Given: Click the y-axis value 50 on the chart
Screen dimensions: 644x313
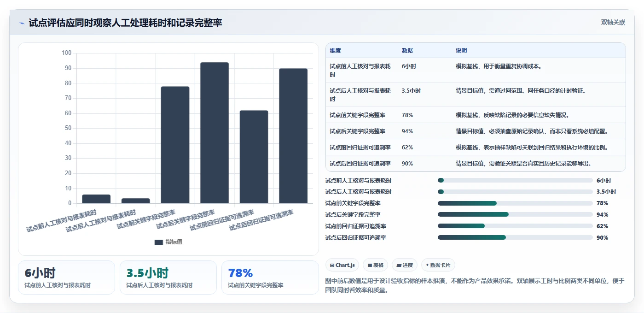Looking at the screenshot, I should pyautogui.click(x=68, y=128).
